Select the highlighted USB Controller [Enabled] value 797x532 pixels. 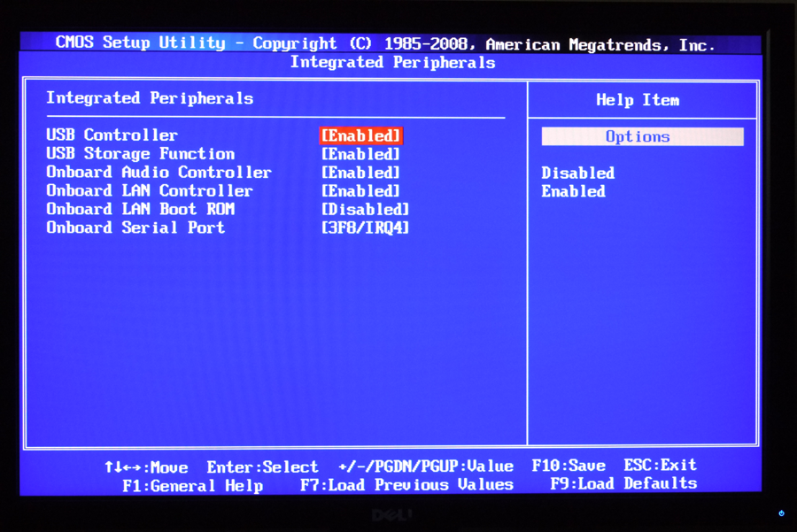pos(361,135)
